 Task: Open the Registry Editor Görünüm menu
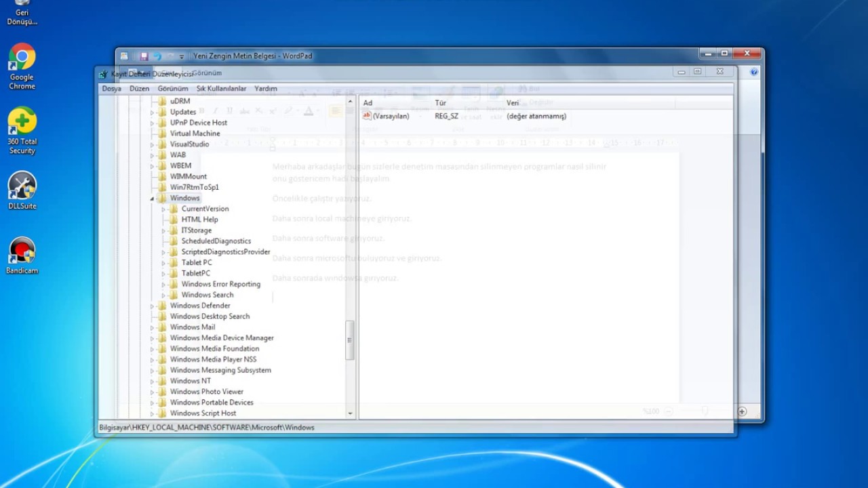(x=173, y=89)
